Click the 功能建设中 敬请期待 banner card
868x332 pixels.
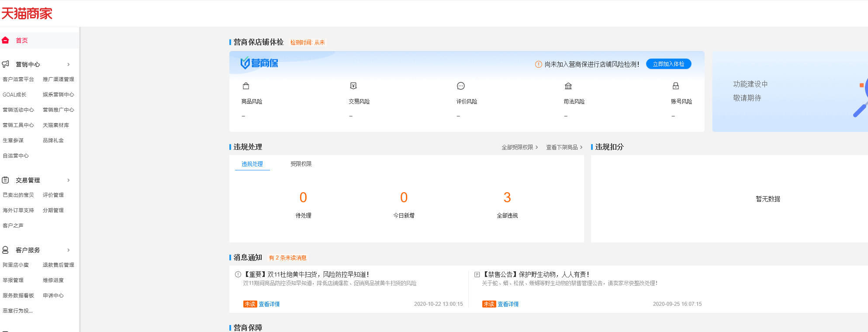[x=790, y=91]
